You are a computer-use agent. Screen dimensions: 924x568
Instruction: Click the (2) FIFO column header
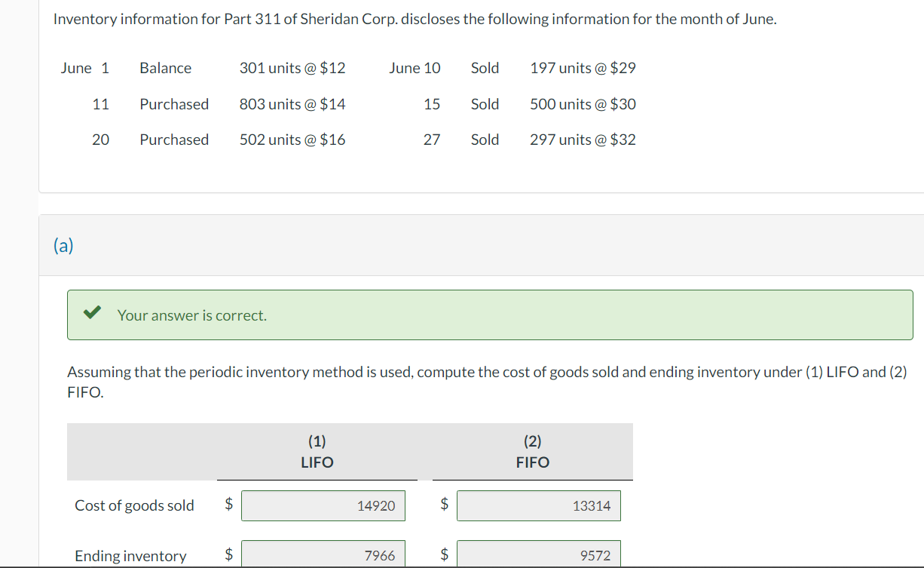[x=533, y=452]
